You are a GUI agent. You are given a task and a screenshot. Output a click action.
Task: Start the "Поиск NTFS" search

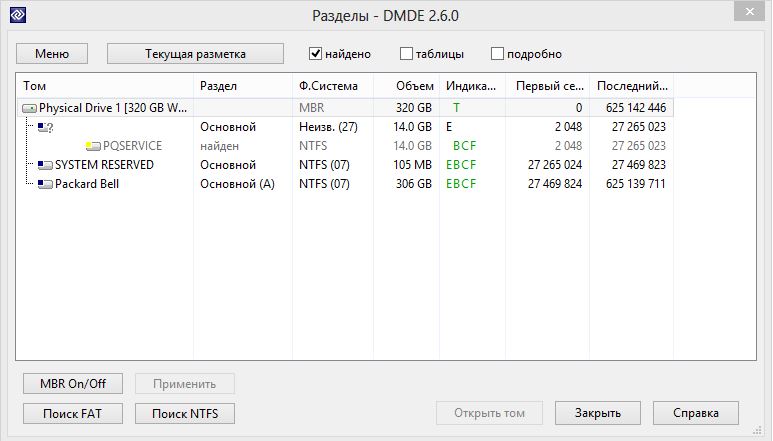click(186, 413)
